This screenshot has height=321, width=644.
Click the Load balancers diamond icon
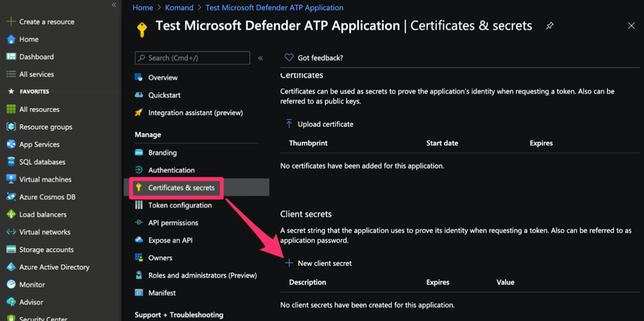pos(11,215)
